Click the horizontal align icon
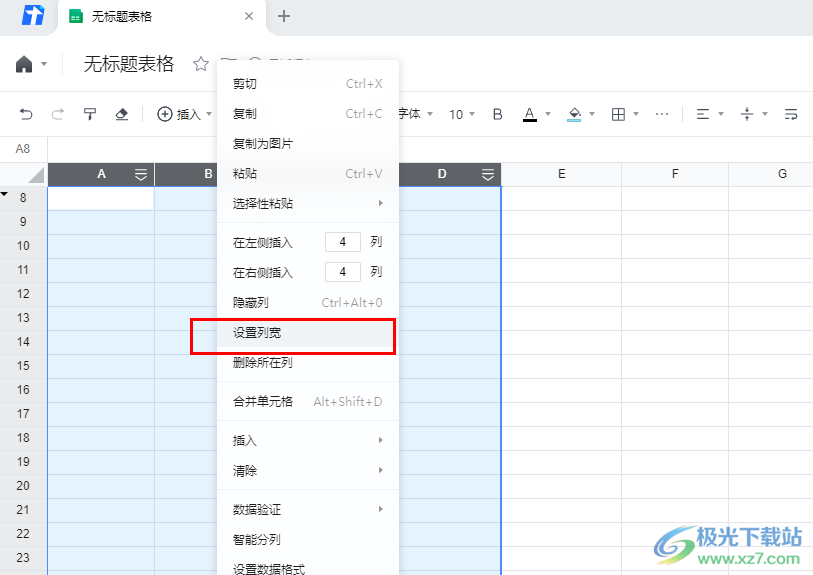The width and height of the screenshot is (813, 575). point(703,114)
